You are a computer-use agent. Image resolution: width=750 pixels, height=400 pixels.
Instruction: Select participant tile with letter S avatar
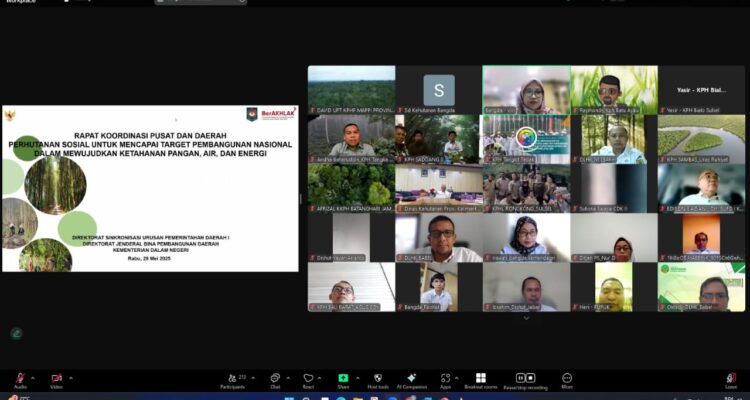(439, 90)
